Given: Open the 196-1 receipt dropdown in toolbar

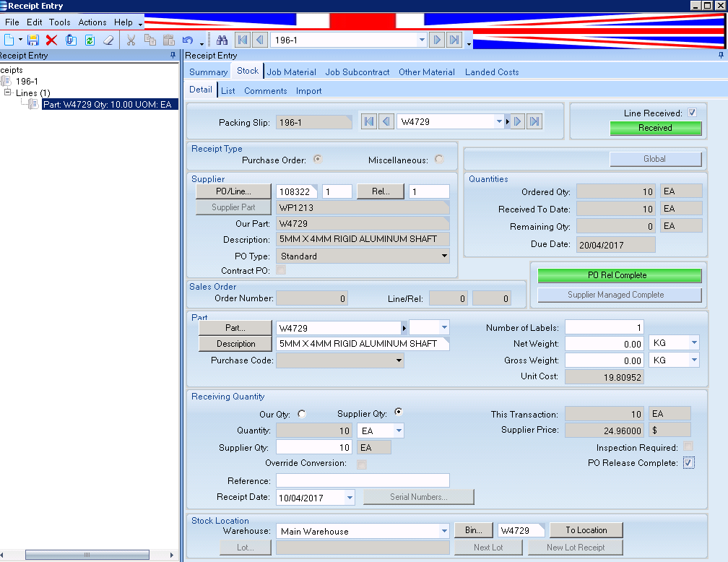Looking at the screenshot, I should [422, 40].
